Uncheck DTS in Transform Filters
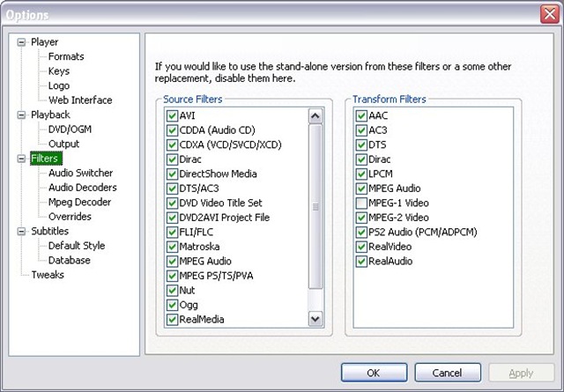The height and width of the screenshot is (392, 564). coord(361,145)
